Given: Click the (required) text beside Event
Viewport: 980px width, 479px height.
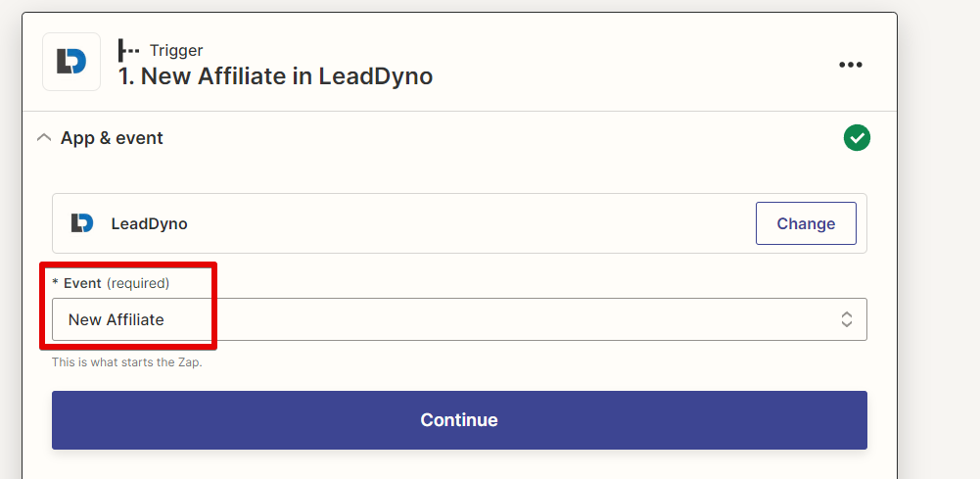Looking at the screenshot, I should point(138,283).
